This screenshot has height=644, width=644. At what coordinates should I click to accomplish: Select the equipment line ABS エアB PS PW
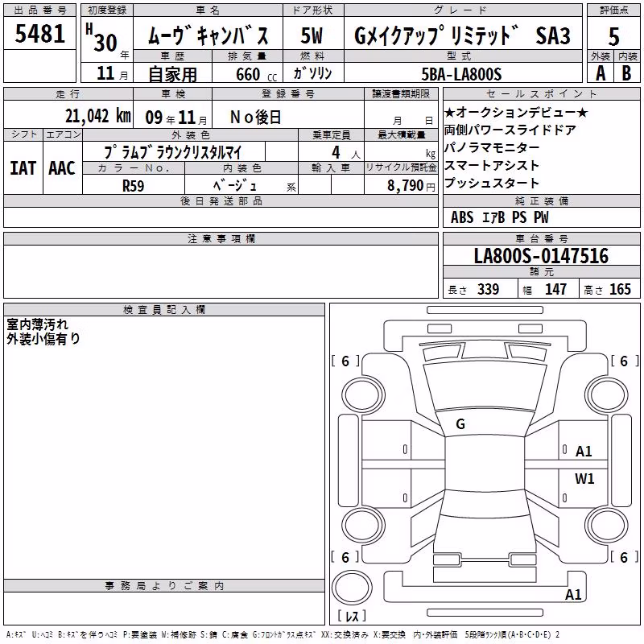point(499,217)
